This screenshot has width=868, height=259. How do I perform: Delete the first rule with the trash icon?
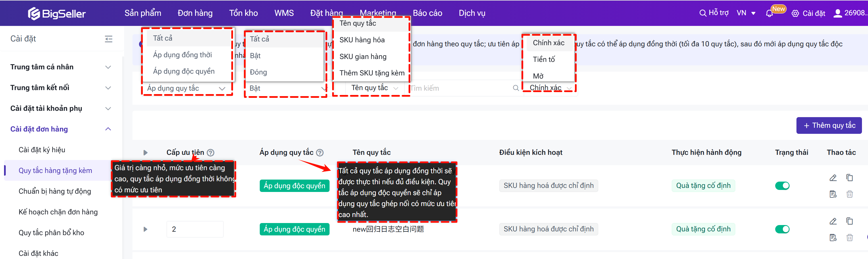point(849,194)
